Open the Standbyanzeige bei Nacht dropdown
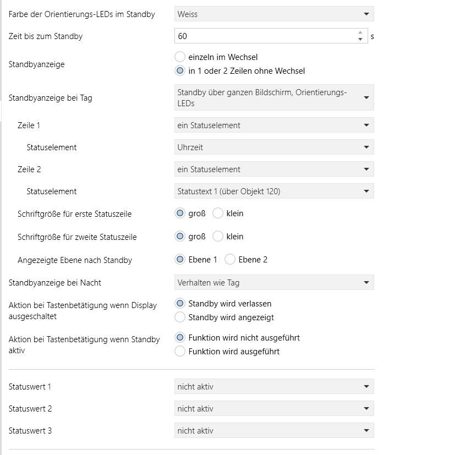476x455 pixels. (273, 283)
